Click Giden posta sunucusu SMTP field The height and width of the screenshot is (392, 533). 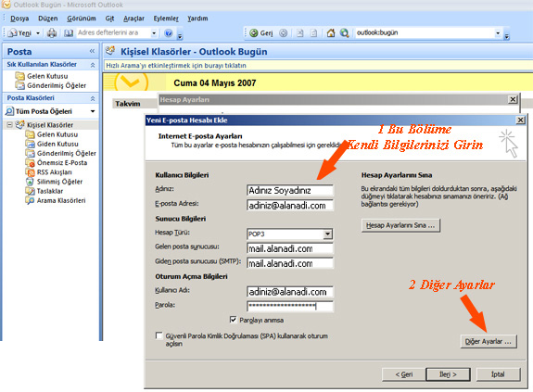(x=290, y=263)
